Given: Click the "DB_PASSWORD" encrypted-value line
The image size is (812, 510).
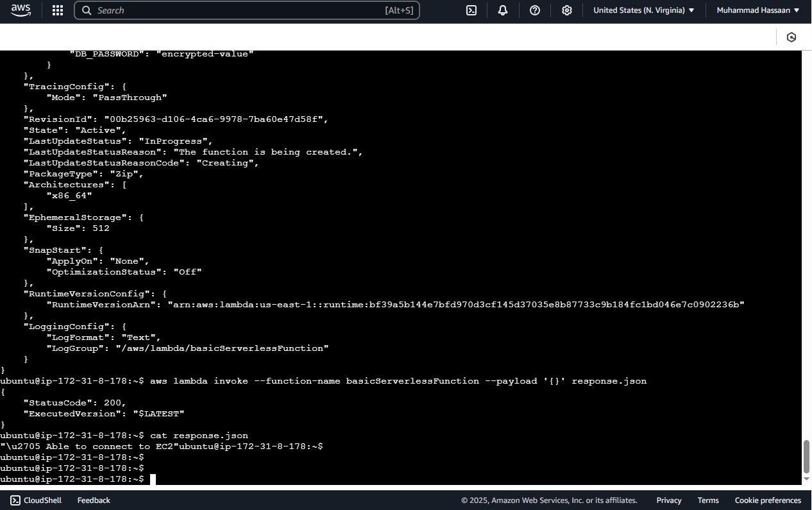Looking at the screenshot, I should (162, 54).
